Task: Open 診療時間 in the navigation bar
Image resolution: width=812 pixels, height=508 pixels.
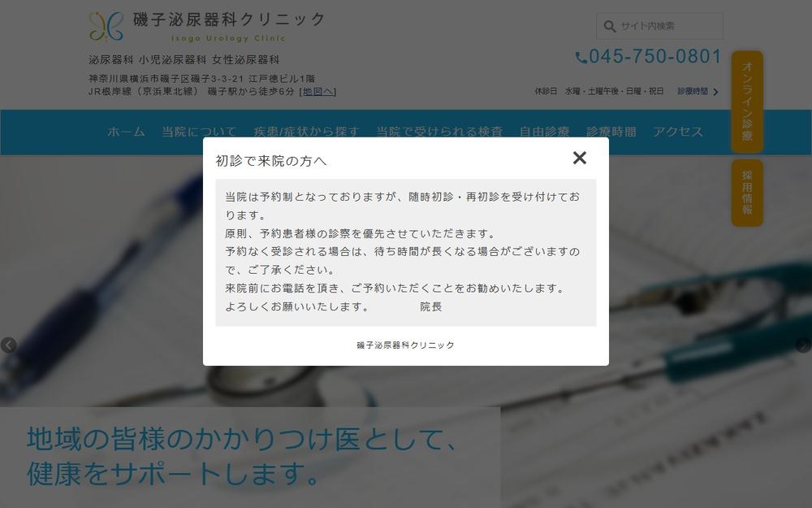Action: 611,132
